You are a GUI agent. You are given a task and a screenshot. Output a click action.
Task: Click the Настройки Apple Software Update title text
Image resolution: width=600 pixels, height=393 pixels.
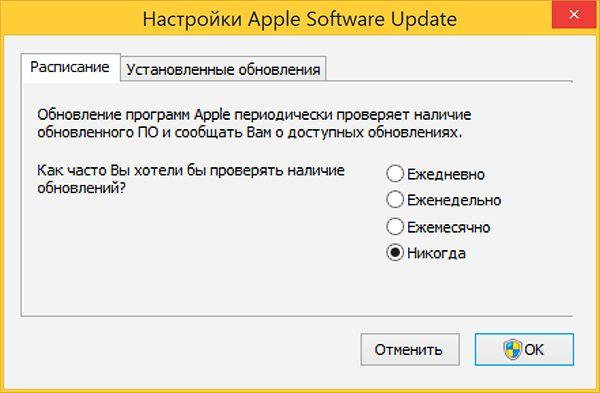pos(300,19)
